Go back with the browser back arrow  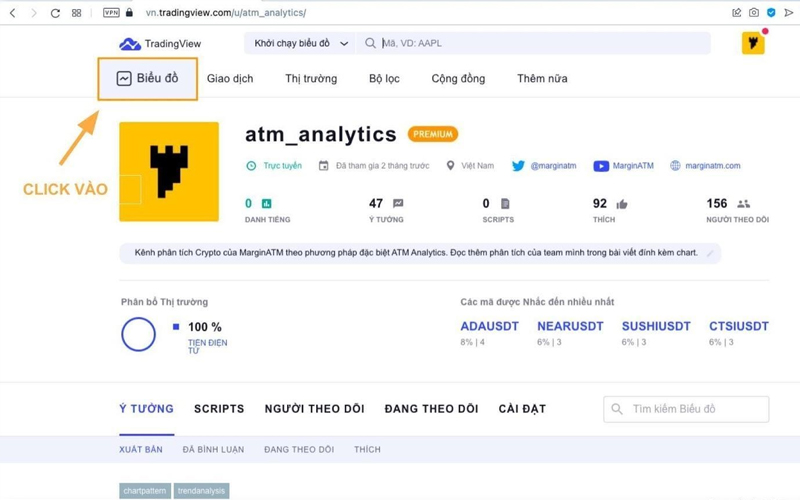coord(13,13)
